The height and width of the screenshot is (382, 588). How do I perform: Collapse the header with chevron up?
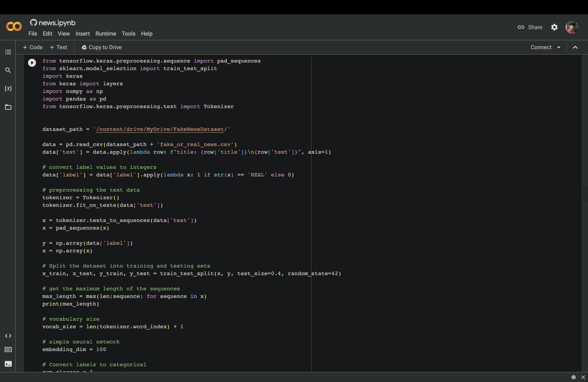pyautogui.click(x=575, y=47)
